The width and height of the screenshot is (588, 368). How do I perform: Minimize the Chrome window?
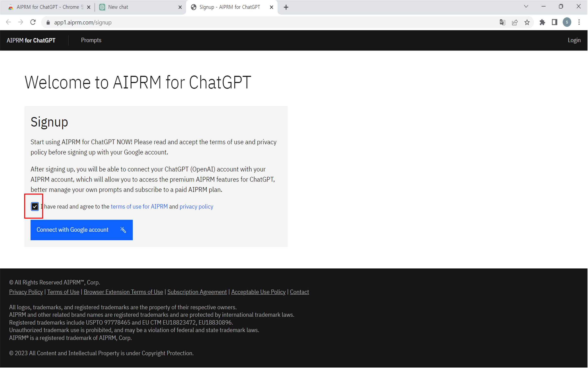point(544,7)
